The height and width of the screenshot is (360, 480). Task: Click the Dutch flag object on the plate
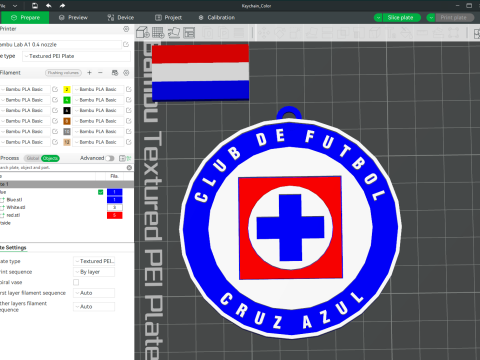click(200, 72)
